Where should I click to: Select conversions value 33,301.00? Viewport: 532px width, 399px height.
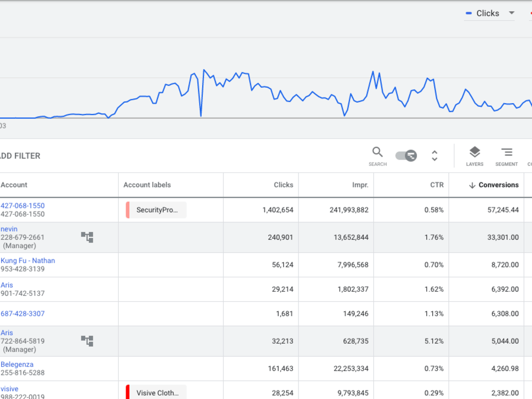pyautogui.click(x=503, y=237)
